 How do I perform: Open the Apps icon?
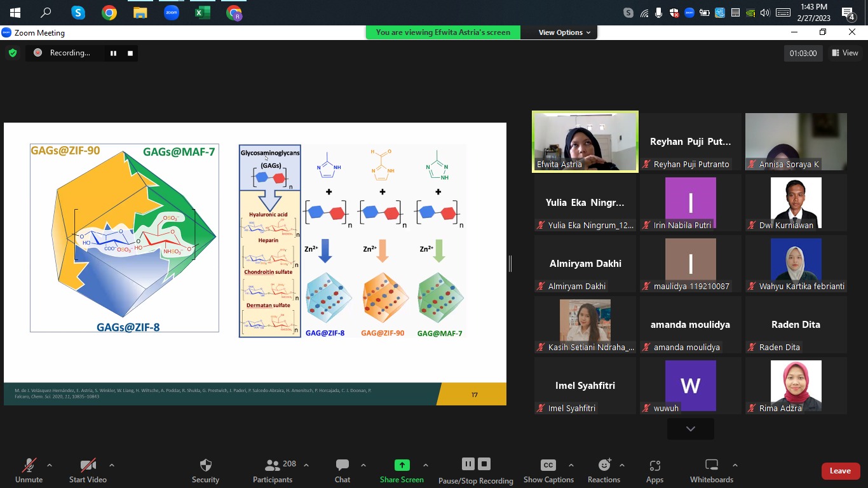(x=654, y=466)
